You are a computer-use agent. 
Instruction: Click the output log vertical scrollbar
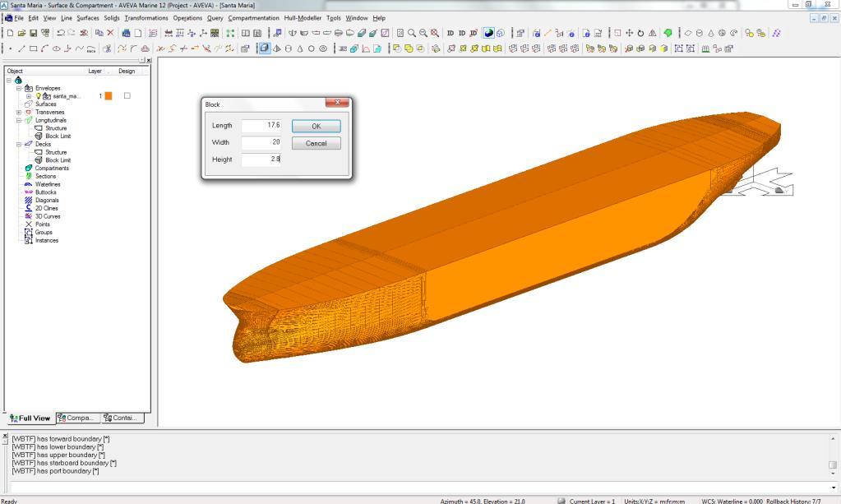[833, 455]
